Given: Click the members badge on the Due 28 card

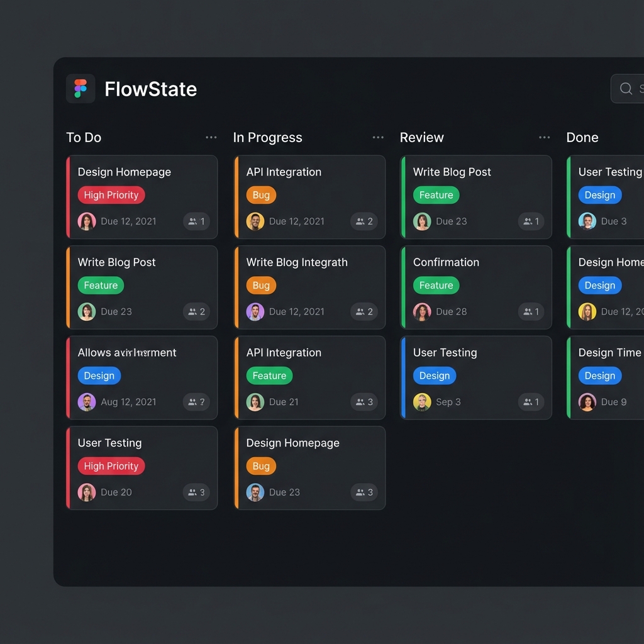Looking at the screenshot, I should click(531, 312).
